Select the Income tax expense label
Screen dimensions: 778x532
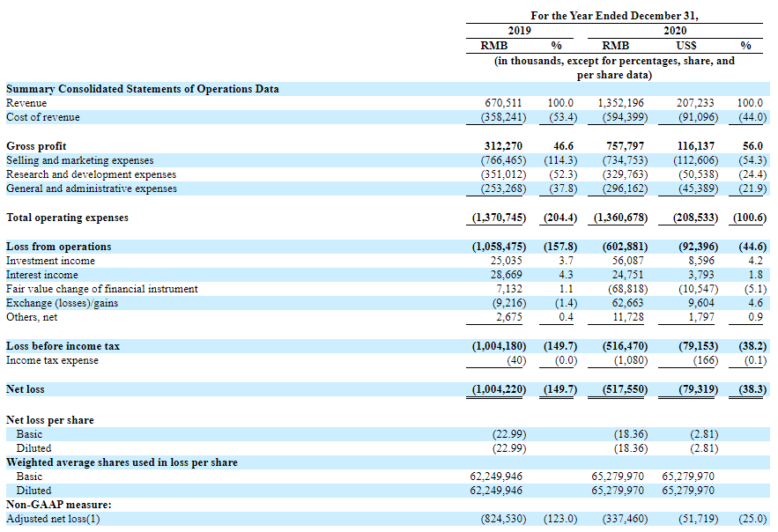52,360
